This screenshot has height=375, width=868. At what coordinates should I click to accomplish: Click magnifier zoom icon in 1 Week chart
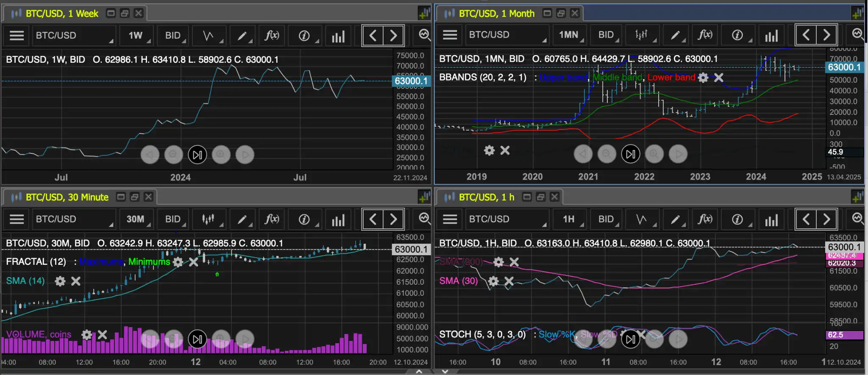point(424,35)
